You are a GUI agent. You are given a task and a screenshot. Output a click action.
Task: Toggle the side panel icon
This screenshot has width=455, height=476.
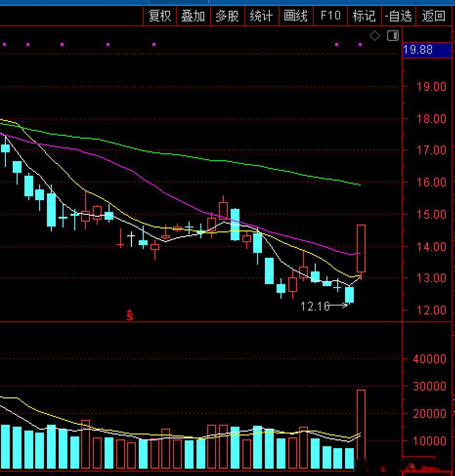tap(393, 36)
